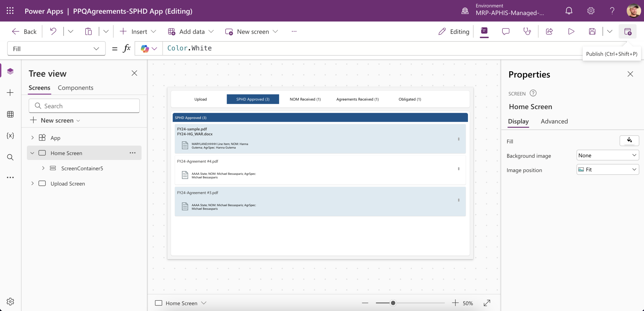Image resolution: width=644 pixels, height=311 pixels.
Task: Open the Fill property selector dropdown
Action: [56, 49]
